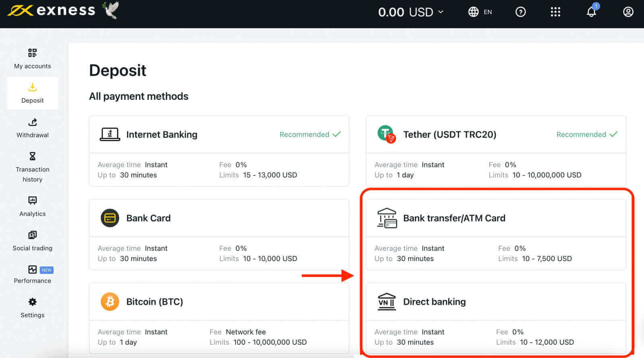Image resolution: width=644 pixels, height=358 pixels.
Task: Click the Bitcoin (BTC) coin icon
Action: coord(109,302)
